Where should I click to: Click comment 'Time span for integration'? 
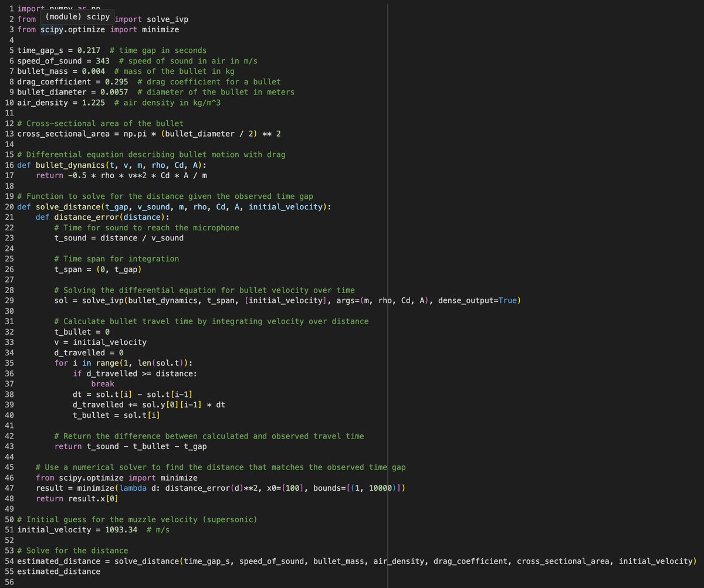[x=117, y=259]
